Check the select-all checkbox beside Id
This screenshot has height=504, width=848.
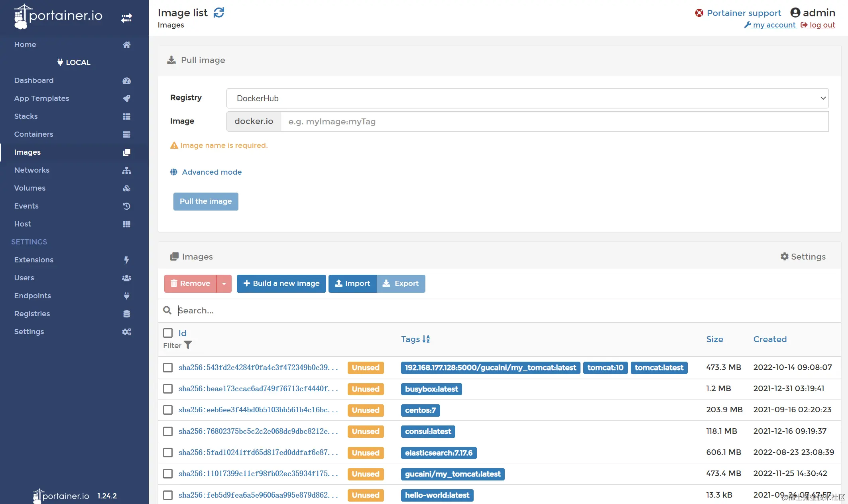(168, 333)
